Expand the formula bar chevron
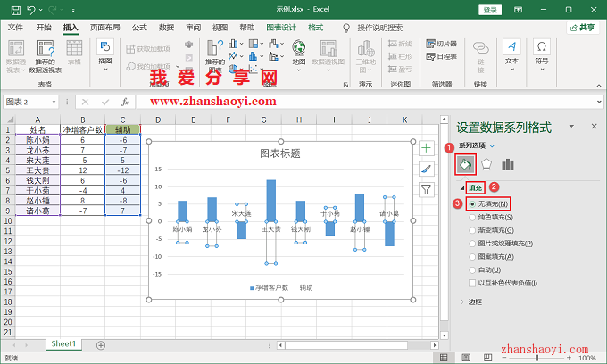Image resolution: width=607 pixels, height=364 pixels. click(x=599, y=102)
